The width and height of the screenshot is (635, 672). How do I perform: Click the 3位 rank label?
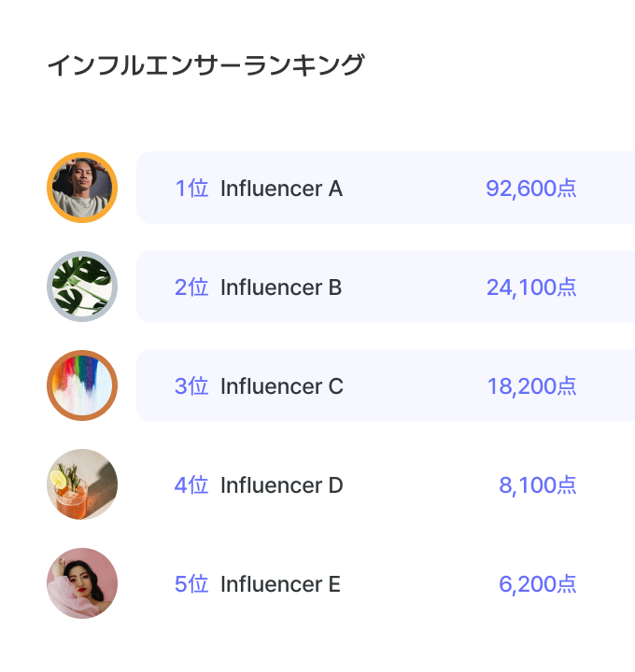(x=191, y=386)
